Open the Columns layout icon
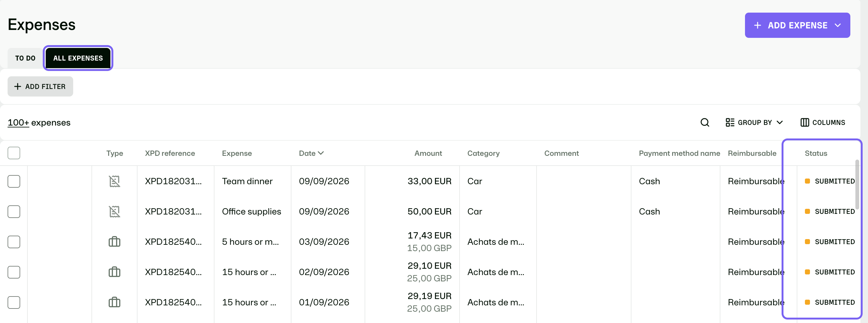Screen dimensions: 868x323 pyautogui.click(x=804, y=123)
